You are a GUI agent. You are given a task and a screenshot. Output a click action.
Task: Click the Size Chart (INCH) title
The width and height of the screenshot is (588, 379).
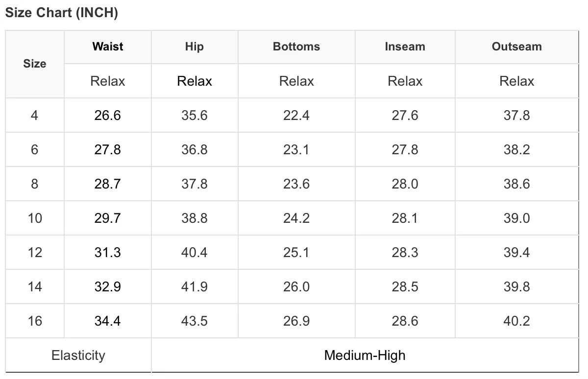62,13
